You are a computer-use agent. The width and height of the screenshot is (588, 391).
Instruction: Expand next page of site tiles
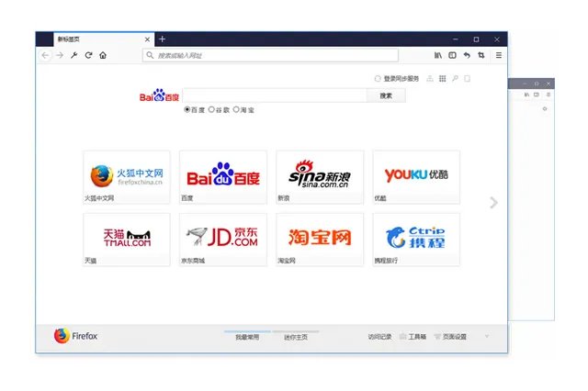pyautogui.click(x=493, y=203)
